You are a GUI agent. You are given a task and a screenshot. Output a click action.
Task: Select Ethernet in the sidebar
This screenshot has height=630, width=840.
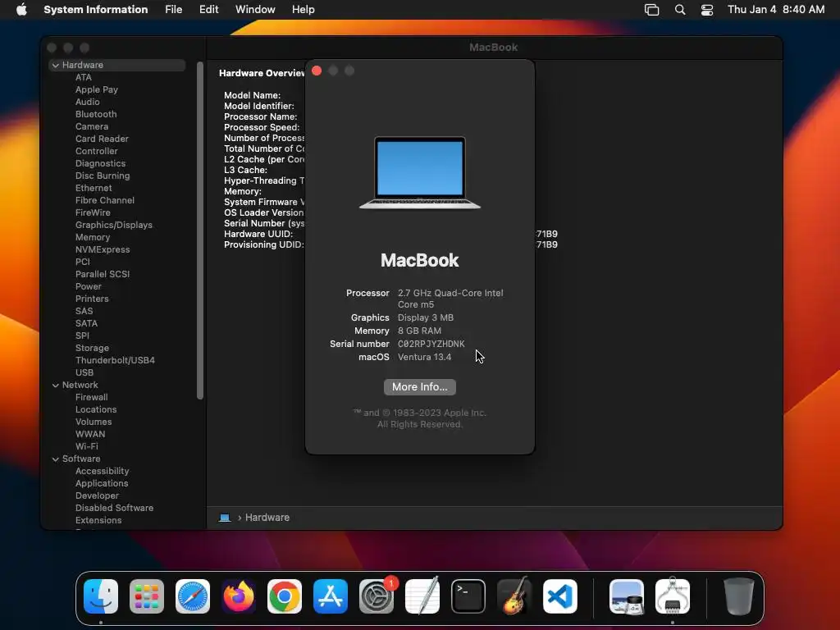click(x=94, y=188)
